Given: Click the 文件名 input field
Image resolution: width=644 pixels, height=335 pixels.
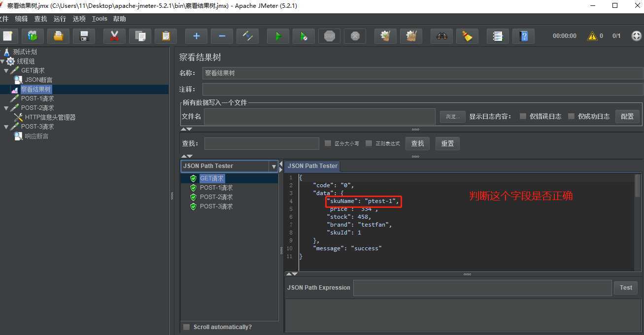Looking at the screenshot, I should point(320,117).
